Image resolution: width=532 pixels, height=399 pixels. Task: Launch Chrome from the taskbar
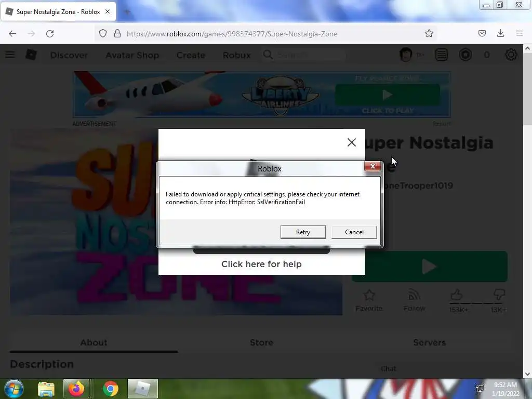[x=110, y=389]
